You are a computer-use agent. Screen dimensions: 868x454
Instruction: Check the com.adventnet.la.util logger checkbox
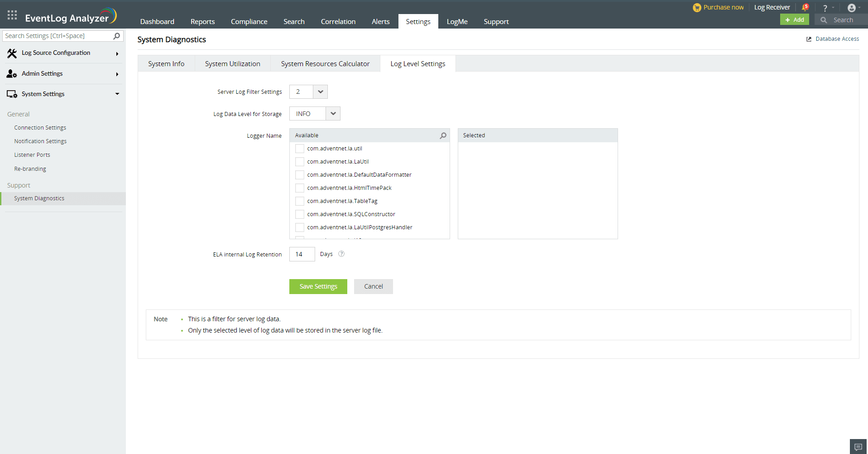[299, 149]
